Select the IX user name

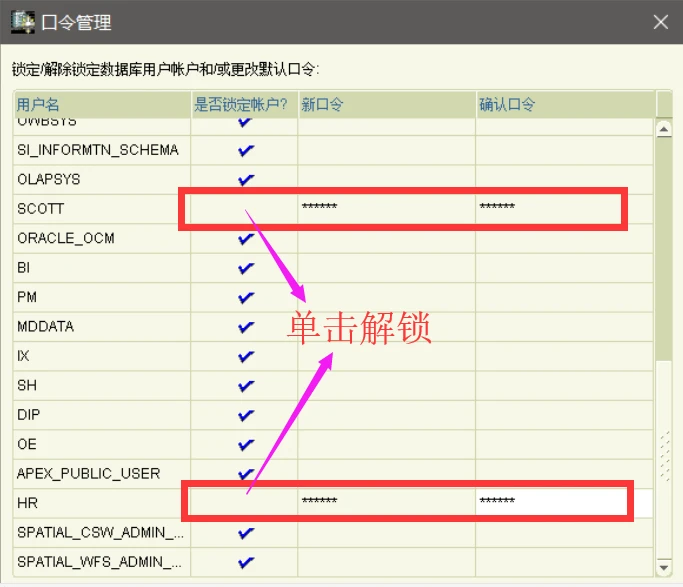tap(24, 356)
